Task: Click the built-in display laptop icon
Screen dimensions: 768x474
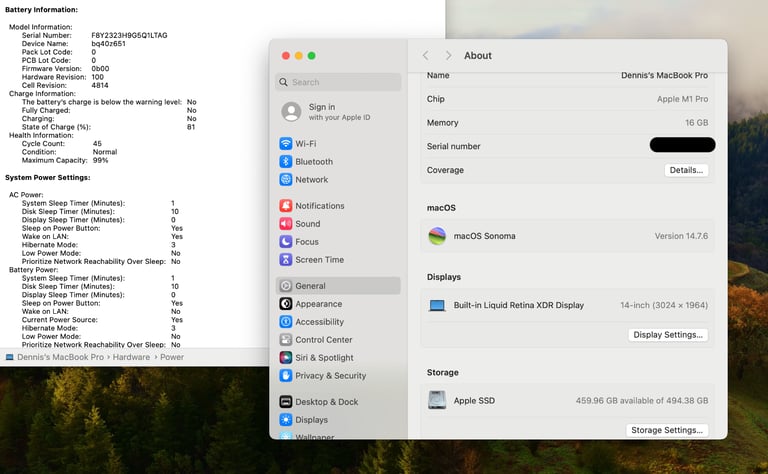Action: click(437, 306)
